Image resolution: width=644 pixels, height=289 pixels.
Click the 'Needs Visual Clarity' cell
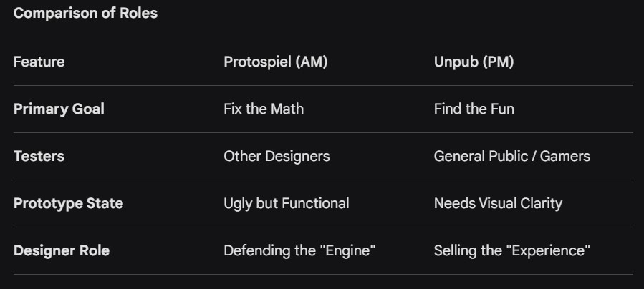pos(498,203)
